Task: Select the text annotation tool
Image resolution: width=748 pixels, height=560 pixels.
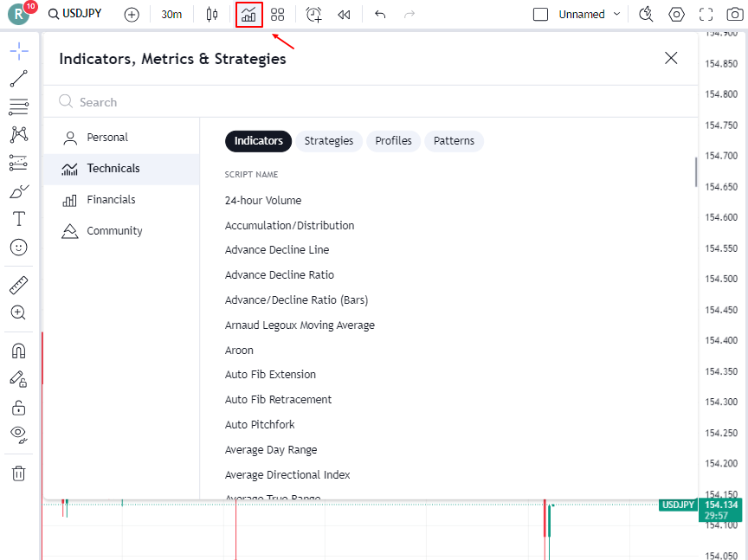Action: [x=18, y=218]
